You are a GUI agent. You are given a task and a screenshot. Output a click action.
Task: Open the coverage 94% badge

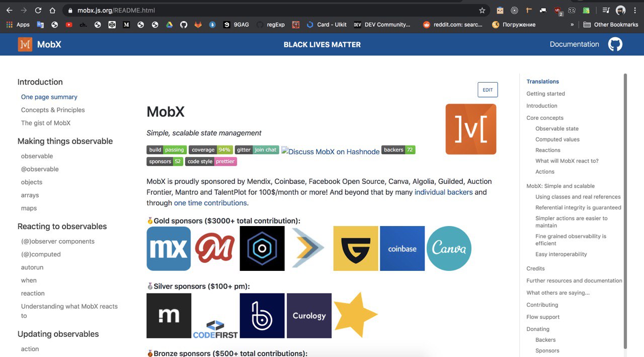click(211, 150)
